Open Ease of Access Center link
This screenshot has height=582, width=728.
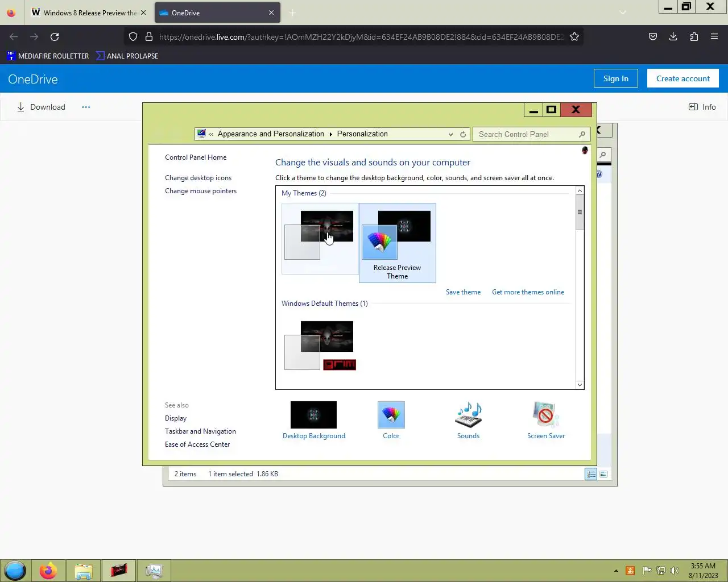pyautogui.click(x=197, y=444)
